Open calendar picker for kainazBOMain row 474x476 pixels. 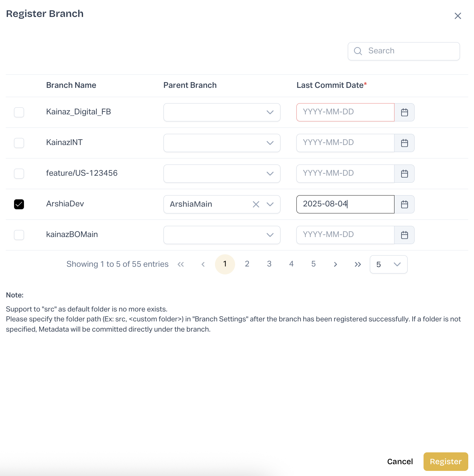coord(404,235)
